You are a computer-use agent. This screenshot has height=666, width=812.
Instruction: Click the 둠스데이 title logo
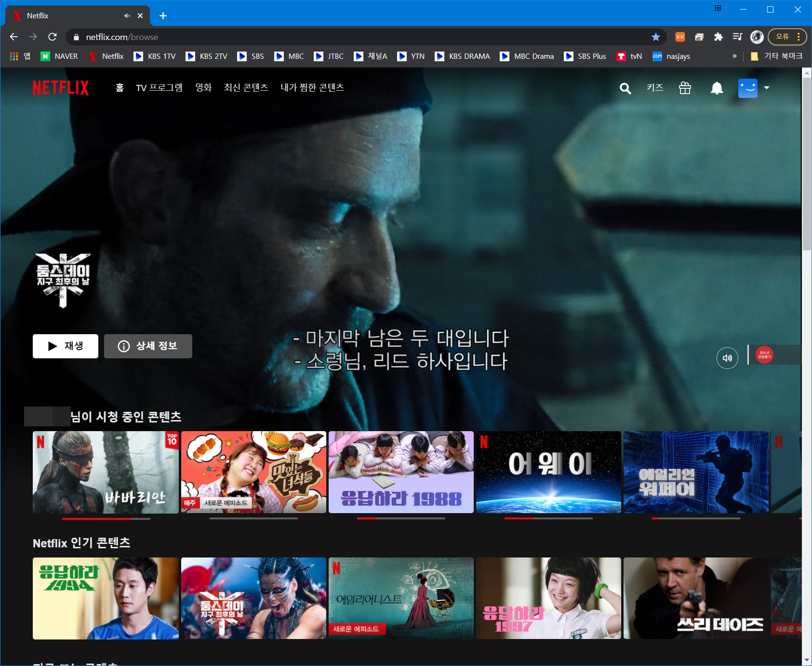point(63,280)
